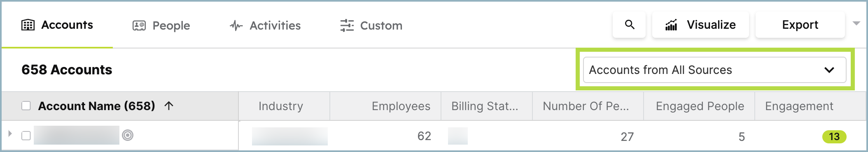Open the caret menu next to Export
The width and height of the screenshot is (868, 152).
pos(856,23)
